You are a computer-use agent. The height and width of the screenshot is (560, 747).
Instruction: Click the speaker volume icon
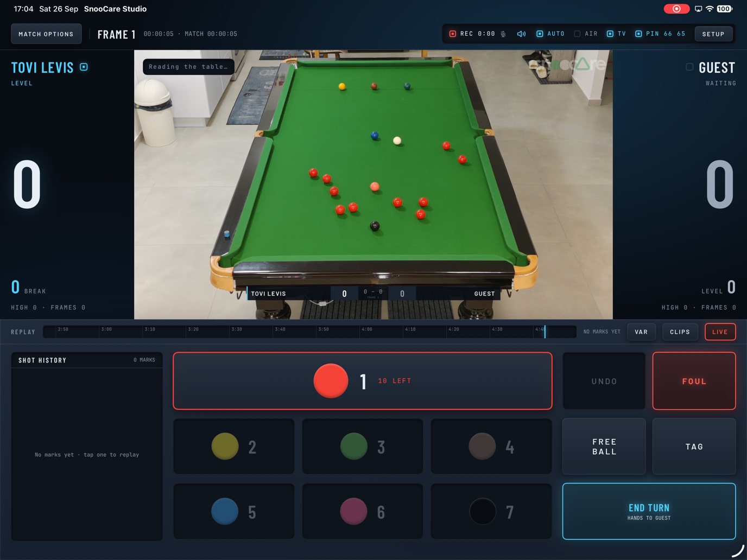coord(521,34)
